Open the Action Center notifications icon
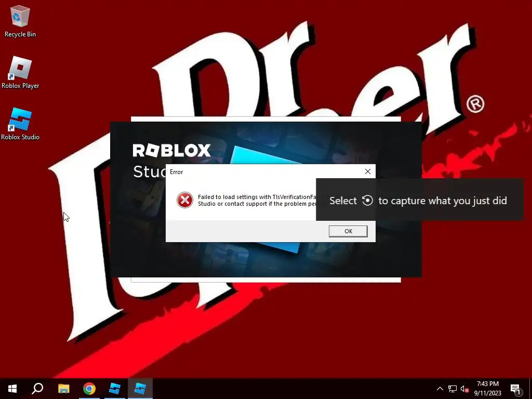 pyautogui.click(x=516, y=389)
